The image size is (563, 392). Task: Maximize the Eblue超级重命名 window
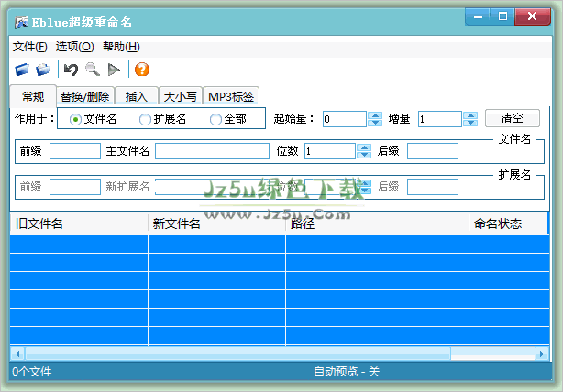(x=502, y=16)
